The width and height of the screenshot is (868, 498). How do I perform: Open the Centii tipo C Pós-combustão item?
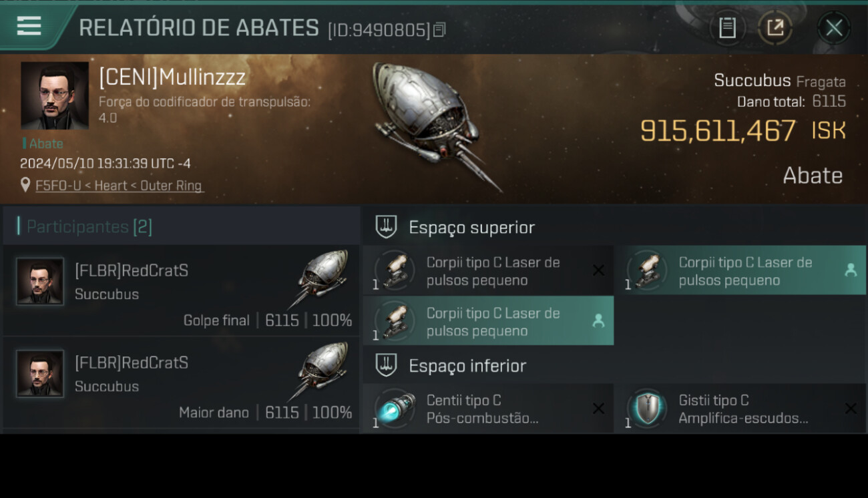coord(488,409)
